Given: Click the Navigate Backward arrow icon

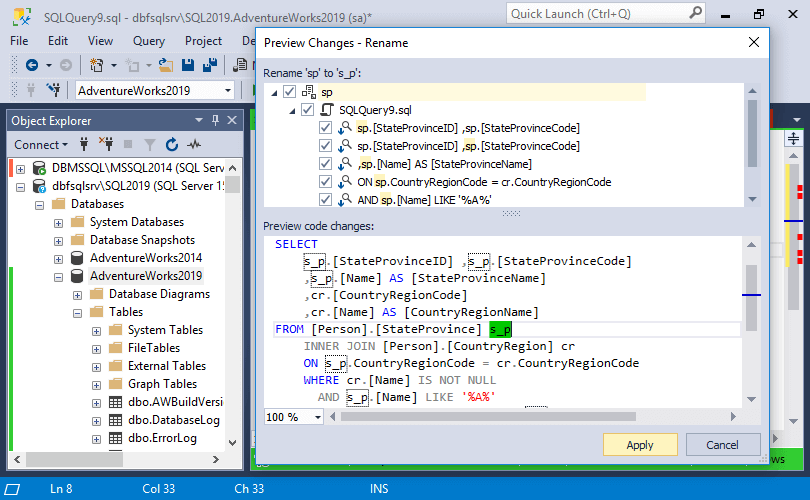Looking at the screenshot, I should tap(32, 65).
